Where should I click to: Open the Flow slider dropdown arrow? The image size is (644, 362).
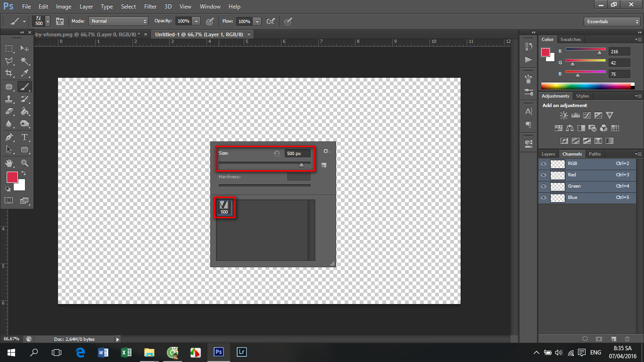pyautogui.click(x=257, y=21)
